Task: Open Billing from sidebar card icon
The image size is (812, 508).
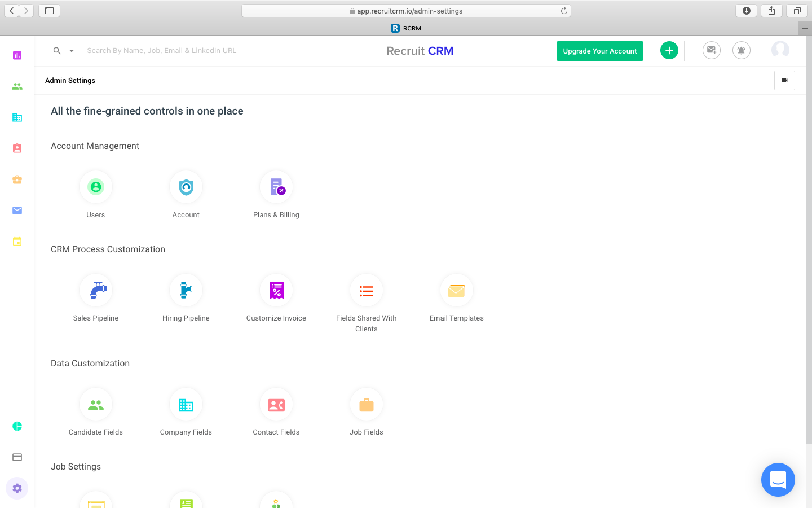Action: [17, 457]
